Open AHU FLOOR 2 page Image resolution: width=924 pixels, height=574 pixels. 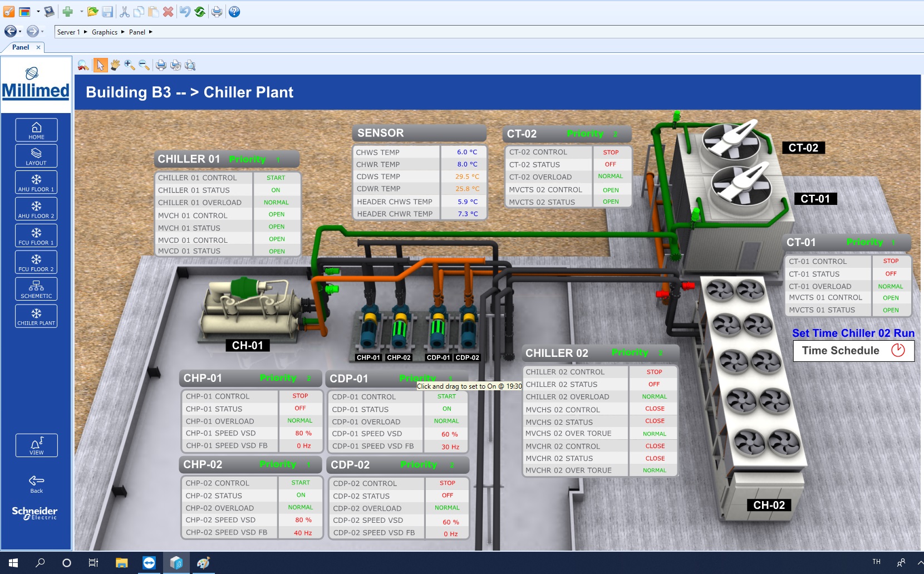pos(36,209)
